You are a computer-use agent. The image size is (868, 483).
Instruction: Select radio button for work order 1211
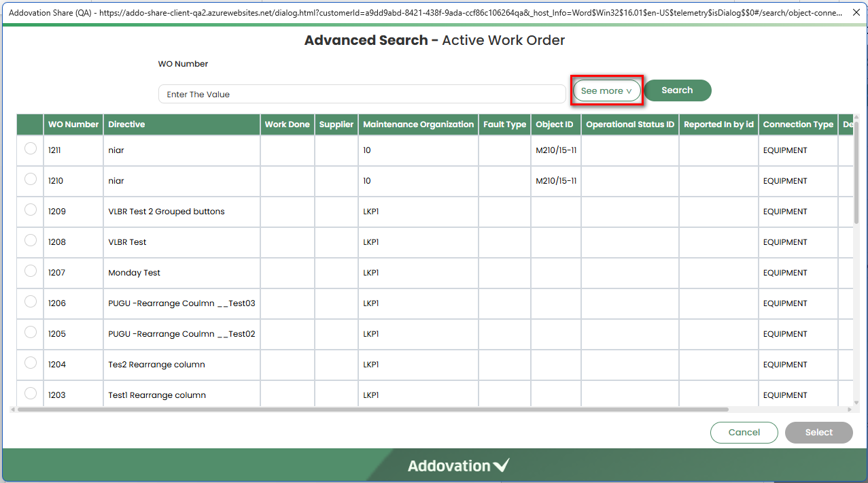coord(31,149)
